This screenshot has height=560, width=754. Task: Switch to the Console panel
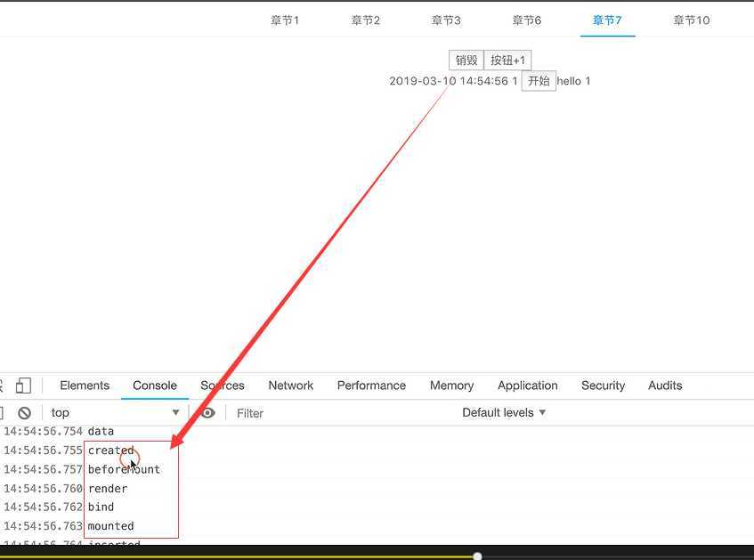coord(155,386)
